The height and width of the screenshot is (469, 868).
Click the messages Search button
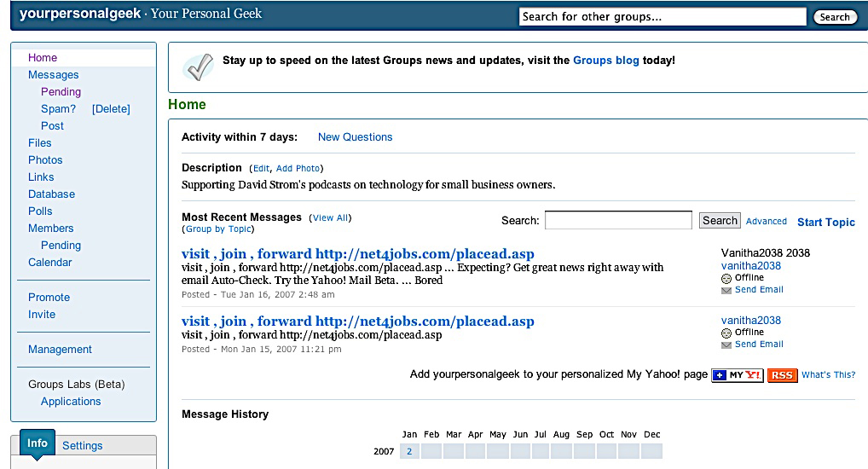tap(720, 220)
